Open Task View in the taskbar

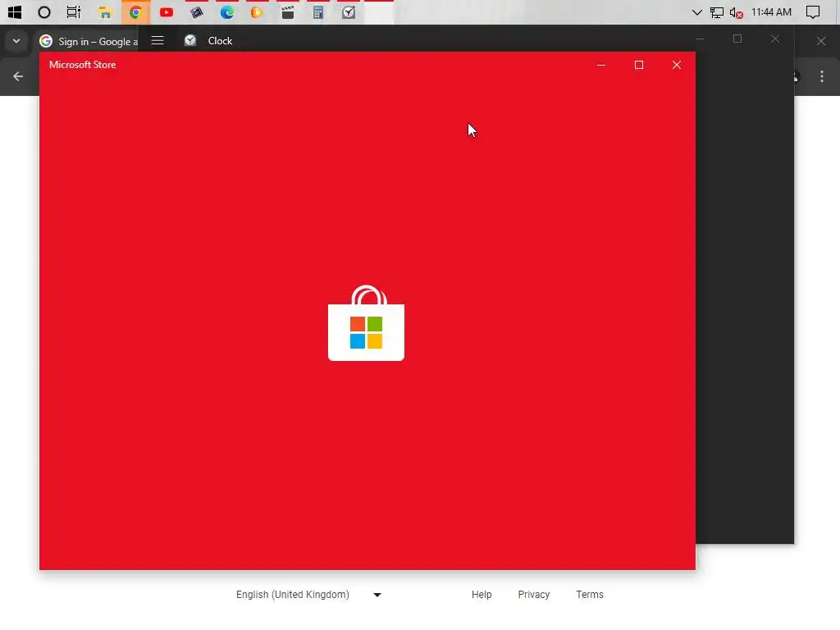(73, 12)
